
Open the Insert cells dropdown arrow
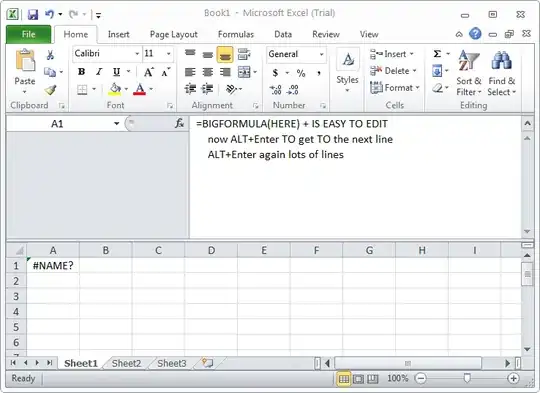point(412,54)
